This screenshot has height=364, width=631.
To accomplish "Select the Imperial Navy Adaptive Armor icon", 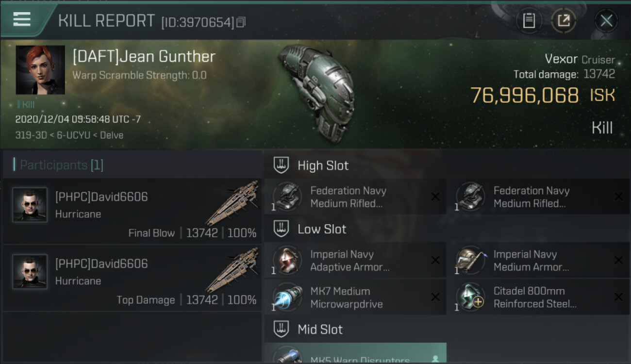I will 288,260.
